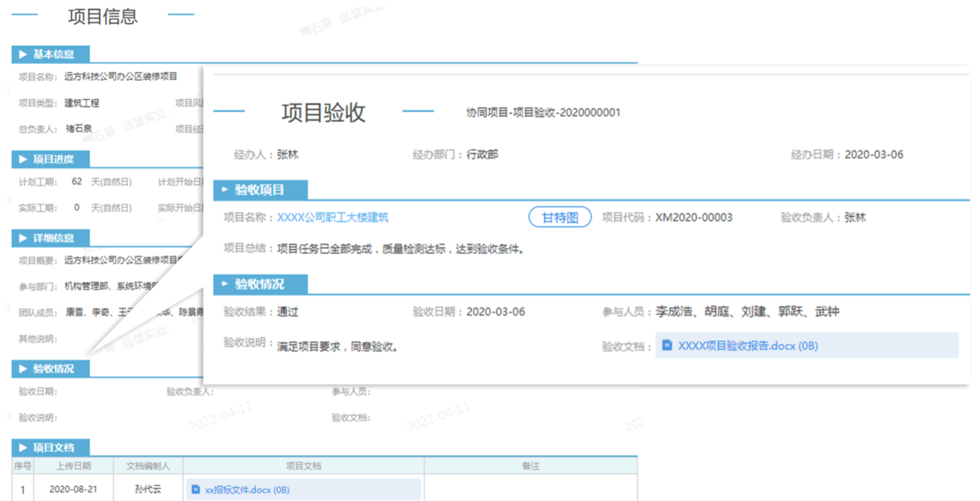Click the 项目文档 table column header
The width and height of the screenshot is (980, 501).
coord(303,466)
